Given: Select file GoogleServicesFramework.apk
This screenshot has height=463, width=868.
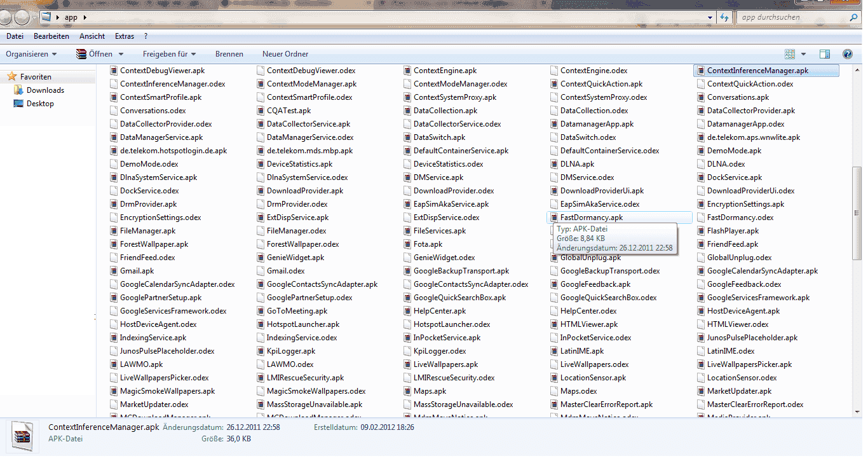Looking at the screenshot, I should [x=758, y=298].
